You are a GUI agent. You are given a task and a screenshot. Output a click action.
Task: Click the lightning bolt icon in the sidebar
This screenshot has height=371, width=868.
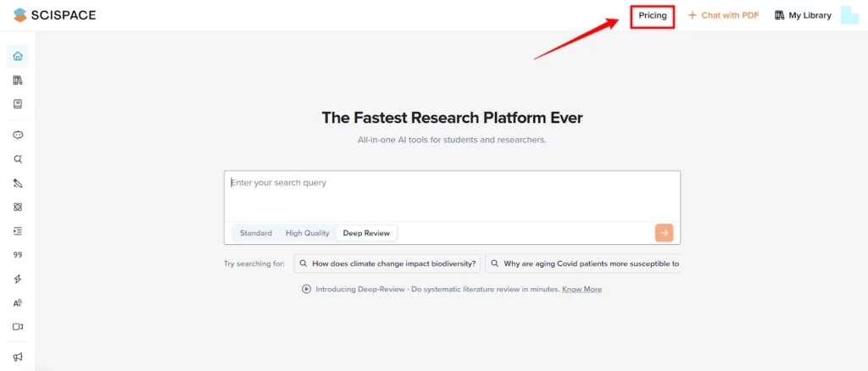tap(18, 279)
